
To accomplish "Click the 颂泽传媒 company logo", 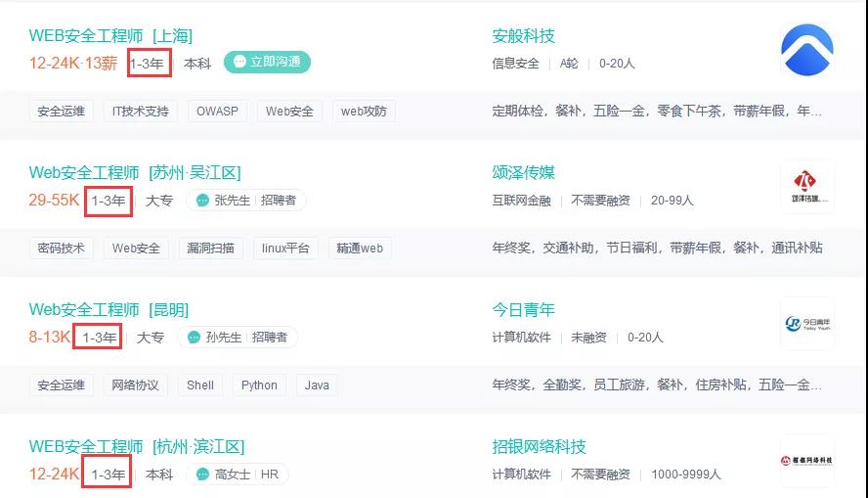I will coord(806,187).
